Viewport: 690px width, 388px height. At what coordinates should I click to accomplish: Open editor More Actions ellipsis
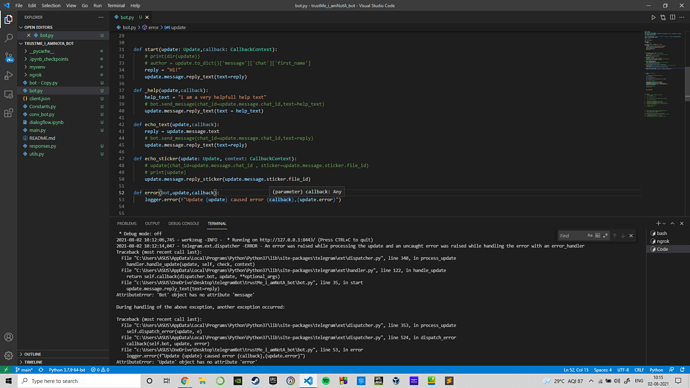[682, 17]
